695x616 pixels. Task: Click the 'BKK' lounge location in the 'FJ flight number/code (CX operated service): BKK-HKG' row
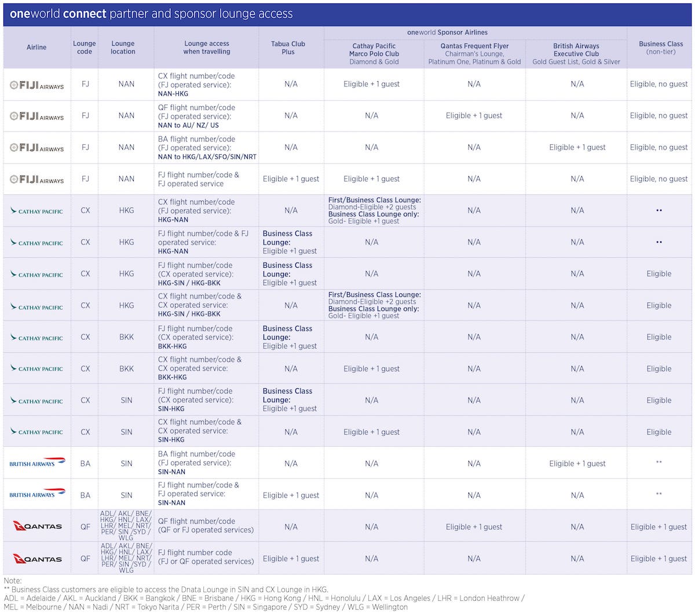[x=126, y=337]
